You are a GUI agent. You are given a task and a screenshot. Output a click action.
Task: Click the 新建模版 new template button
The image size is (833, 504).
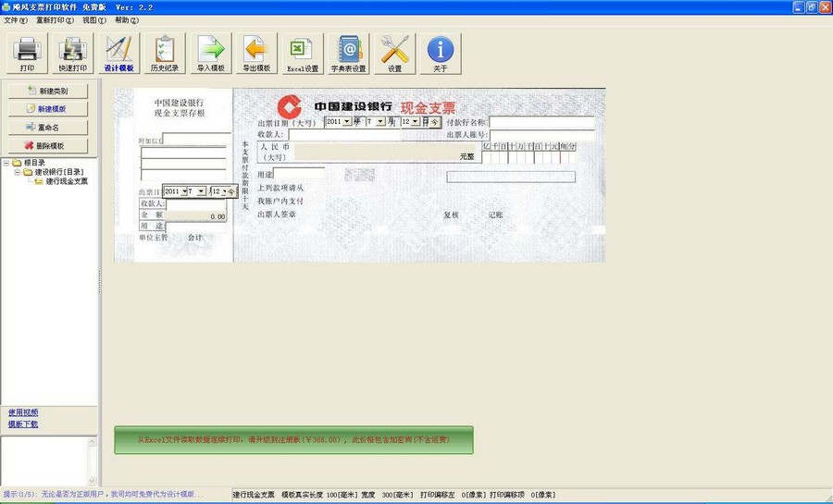pyautogui.click(x=48, y=109)
